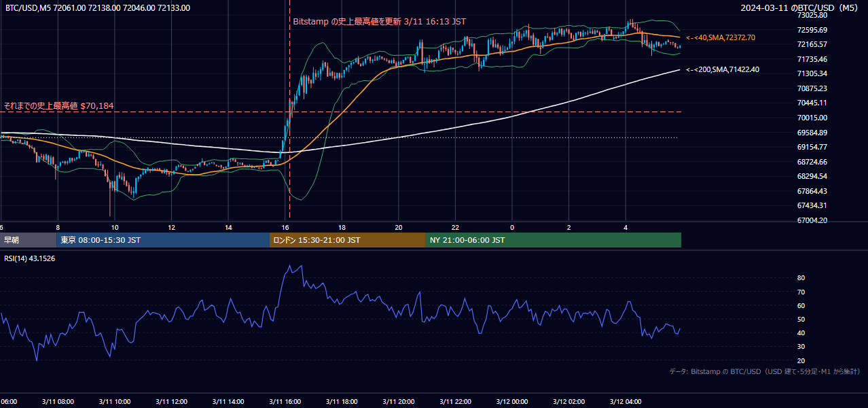
Task: Click the NY 21:00-06:00 JST session bar
Action: [554, 240]
